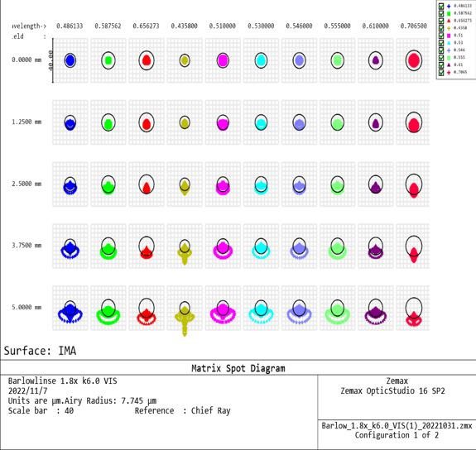This screenshot has width=476, height=450.
Task: Select the 0.510000 wavelength column header
Action: [x=223, y=26]
